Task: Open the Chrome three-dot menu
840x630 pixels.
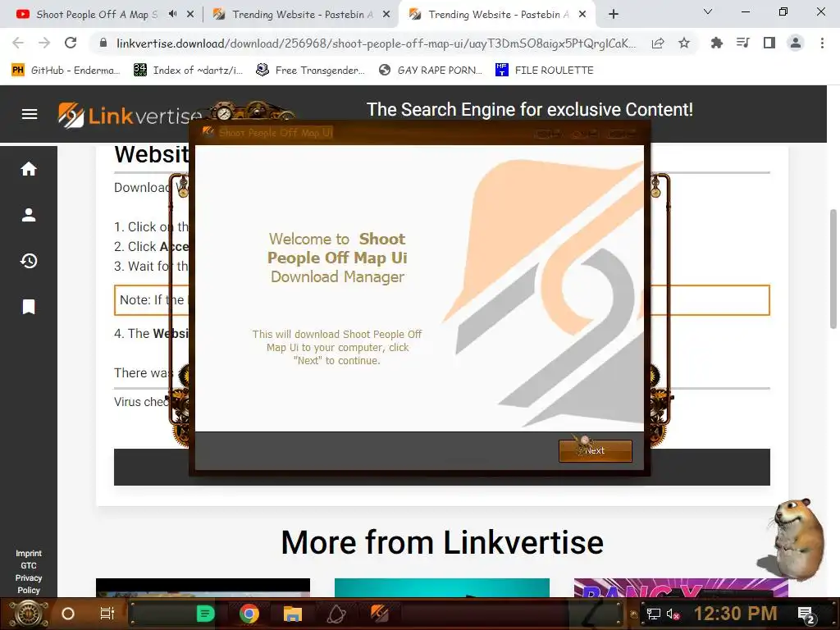Action: point(822,43)
